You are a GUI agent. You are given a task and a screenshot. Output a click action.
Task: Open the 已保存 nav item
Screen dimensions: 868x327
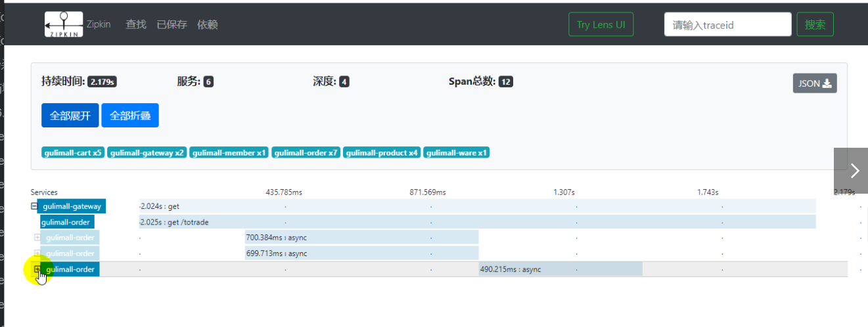pyautogui.click(x=171, y=24)
